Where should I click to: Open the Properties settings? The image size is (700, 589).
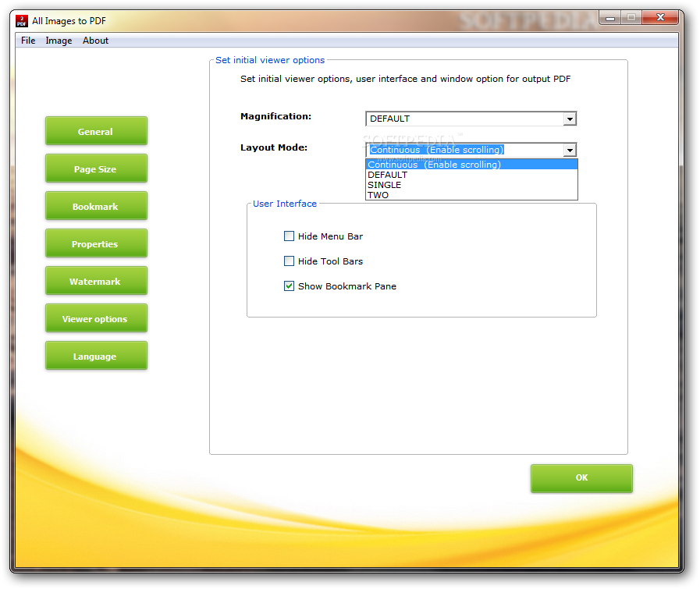click(96, 243)
